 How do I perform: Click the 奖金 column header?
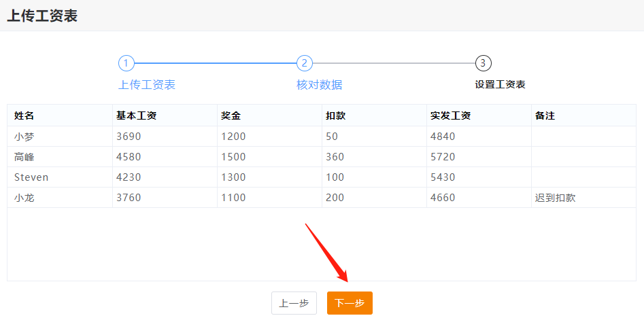231,116
